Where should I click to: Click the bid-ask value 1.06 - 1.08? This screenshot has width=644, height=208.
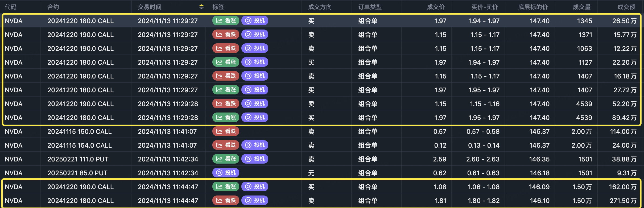pos(484,187)
